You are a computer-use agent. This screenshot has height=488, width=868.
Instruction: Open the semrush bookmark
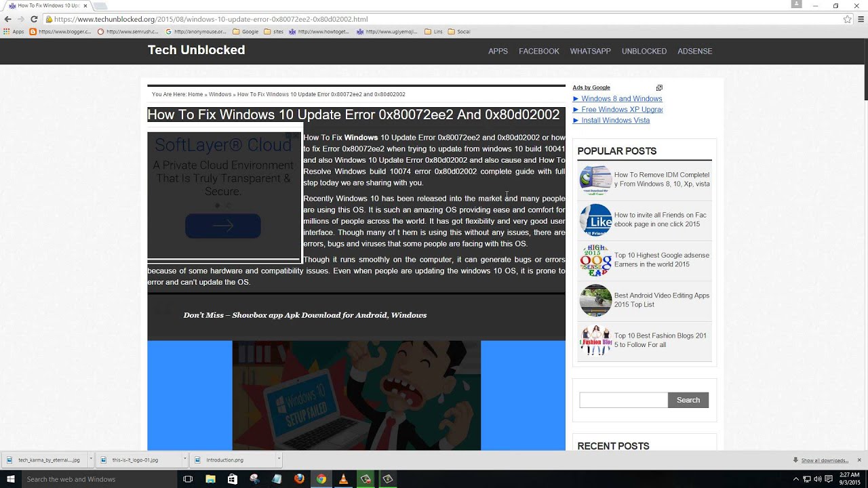pos(127,32)
